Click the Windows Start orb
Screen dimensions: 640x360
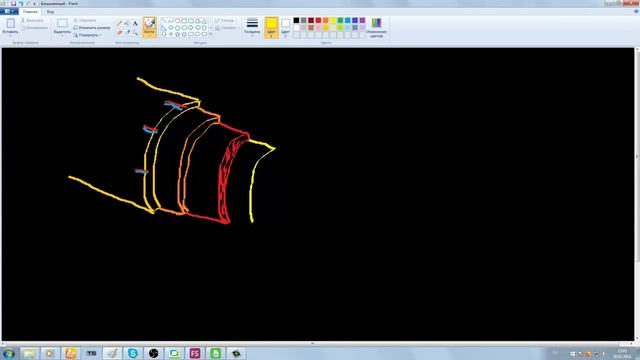pyautogui.click(x=9, y=353)
